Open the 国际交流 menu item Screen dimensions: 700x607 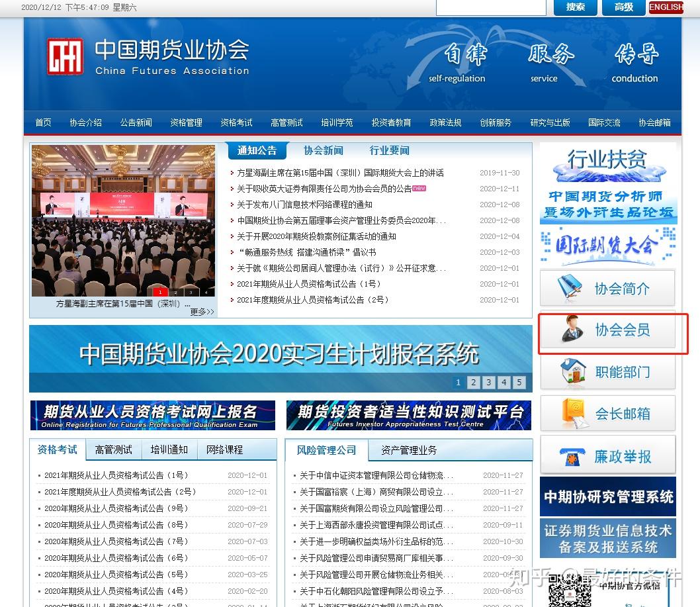(603, 122)
